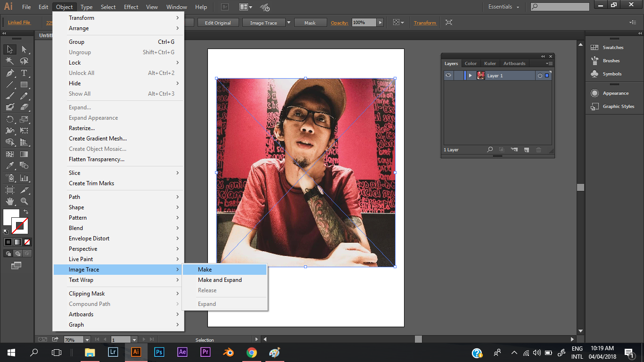
Task: Switch to Artboards tab
Action: pos(514,64)
